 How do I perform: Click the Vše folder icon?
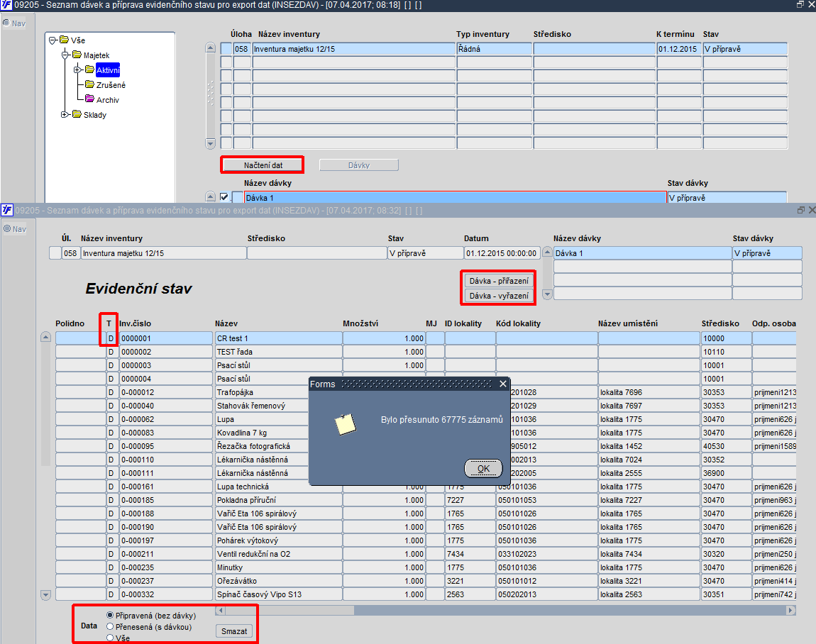[x=64, y=40]
